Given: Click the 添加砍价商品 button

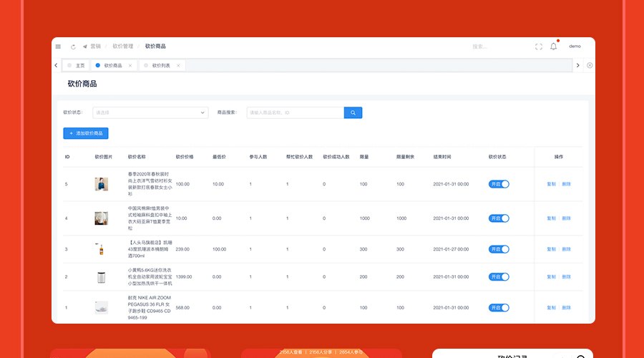Looking at the screenshot, I should [x=86, y=133].
